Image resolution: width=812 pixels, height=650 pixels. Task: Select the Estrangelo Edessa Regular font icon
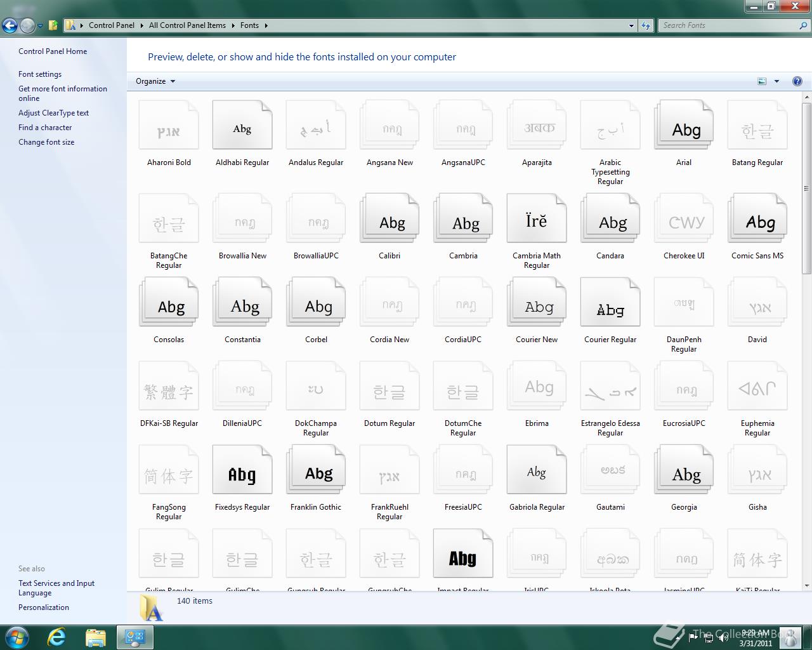point(610,387)
